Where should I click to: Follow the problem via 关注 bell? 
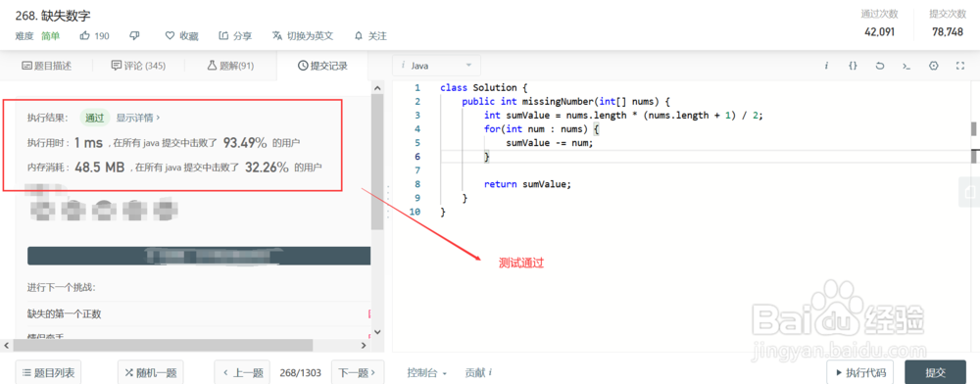coord(370,35)
